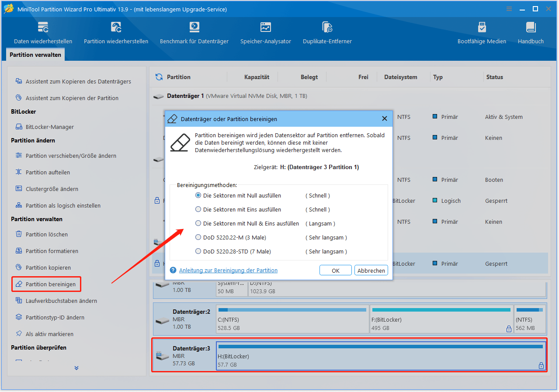Choose Als aktiv markieren
Screen dimensions: 559x392
(44, 334)
